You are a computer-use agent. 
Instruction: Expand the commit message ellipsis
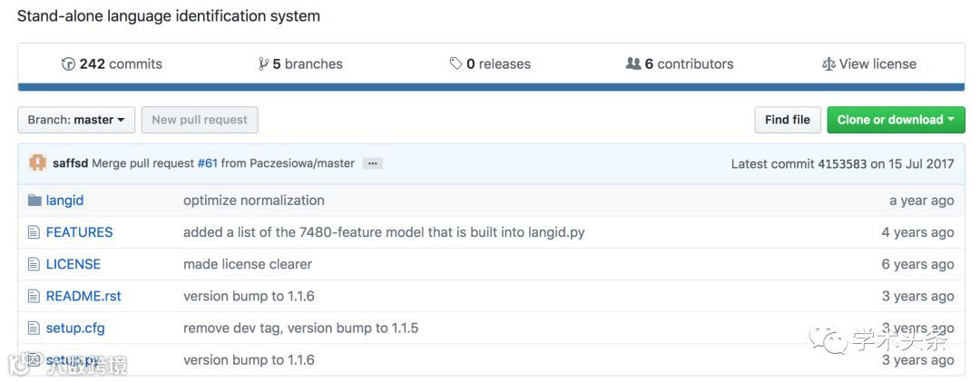click(372, 163)
